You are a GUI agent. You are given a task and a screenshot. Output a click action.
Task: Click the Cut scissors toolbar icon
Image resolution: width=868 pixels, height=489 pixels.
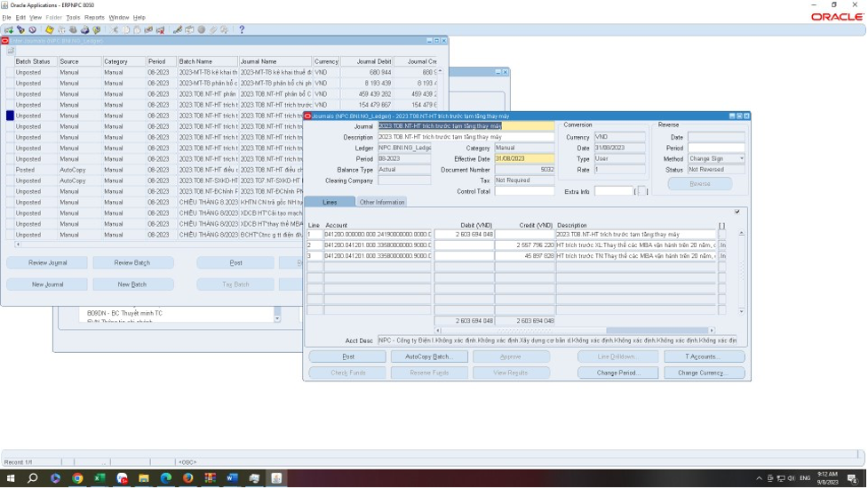114,30
